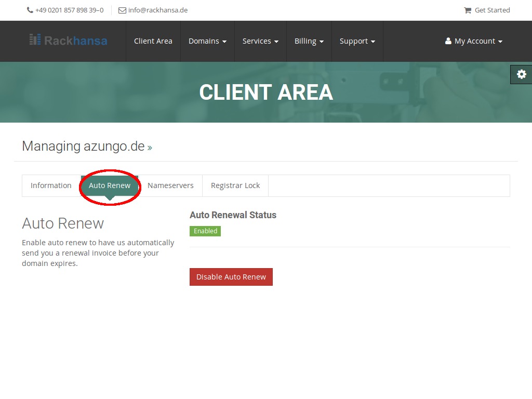The height and width of the screenshot is (399, 532).
Task: Expand the Support menu
Action: click(357, 41)
